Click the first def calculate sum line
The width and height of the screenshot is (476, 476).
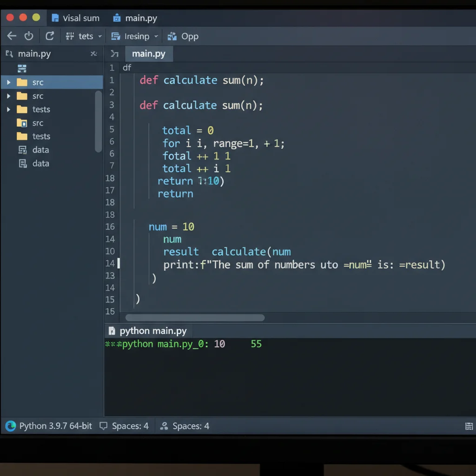[202, 80]
